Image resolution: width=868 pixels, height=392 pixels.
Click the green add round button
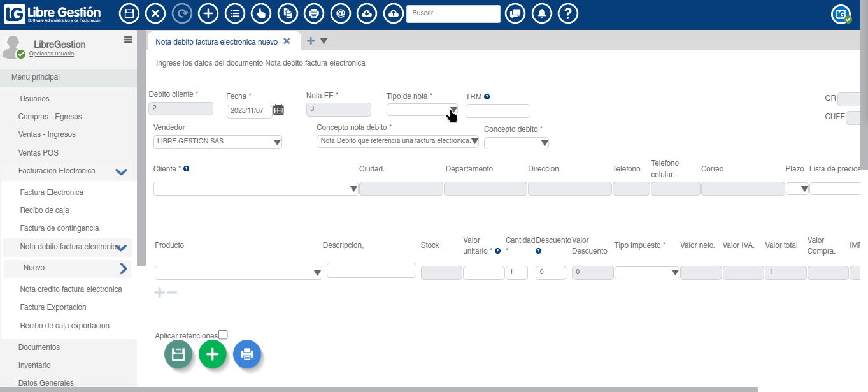pos(213,354)
